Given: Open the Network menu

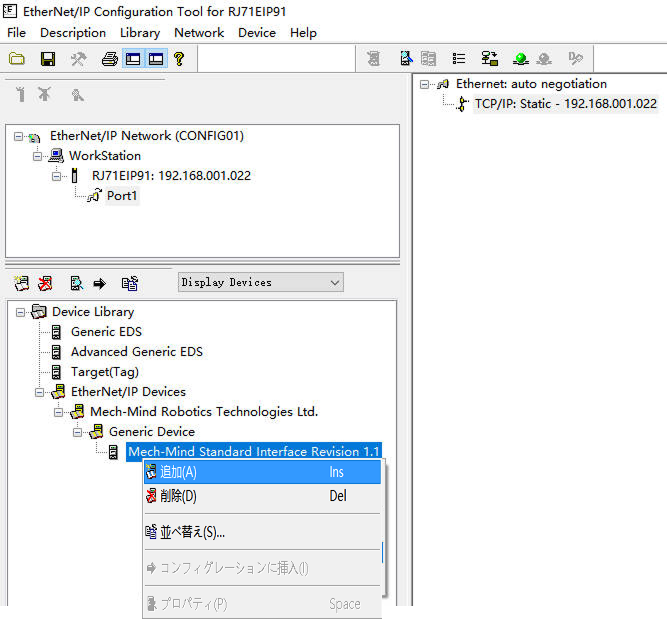Looking at the screenshot, I should (199, 32).
